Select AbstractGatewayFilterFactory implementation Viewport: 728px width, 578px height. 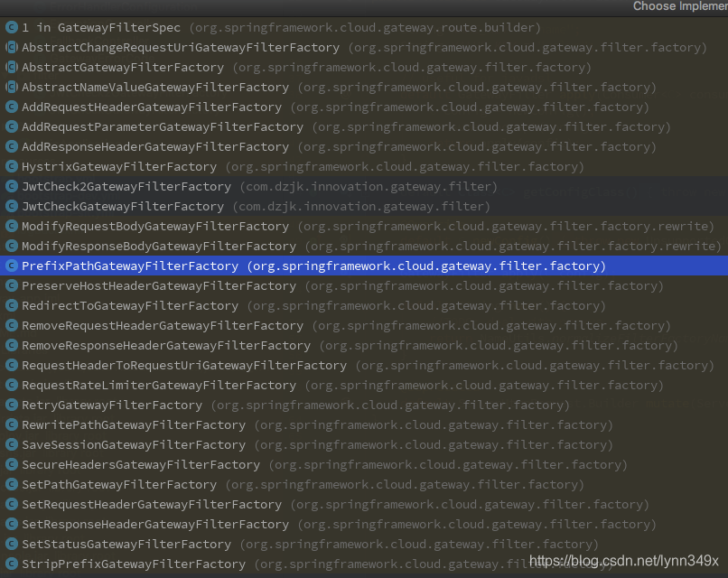coord(364,68)
